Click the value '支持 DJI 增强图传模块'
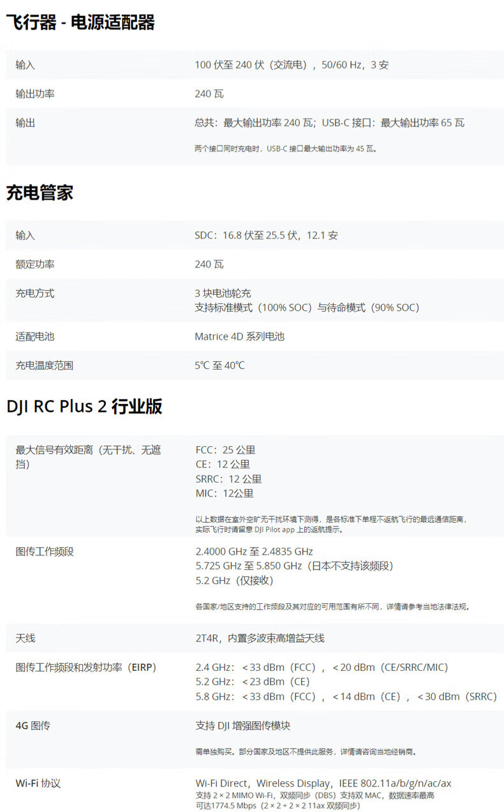 [x=243, y=726]
